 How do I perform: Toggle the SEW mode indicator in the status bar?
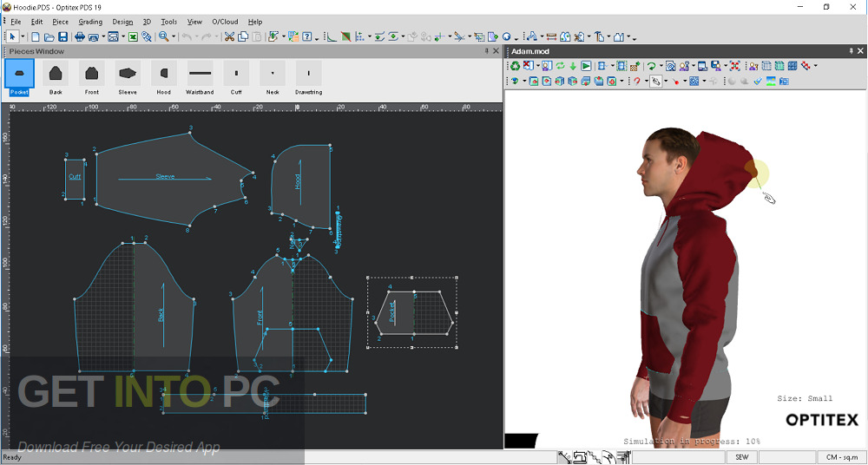742,457
